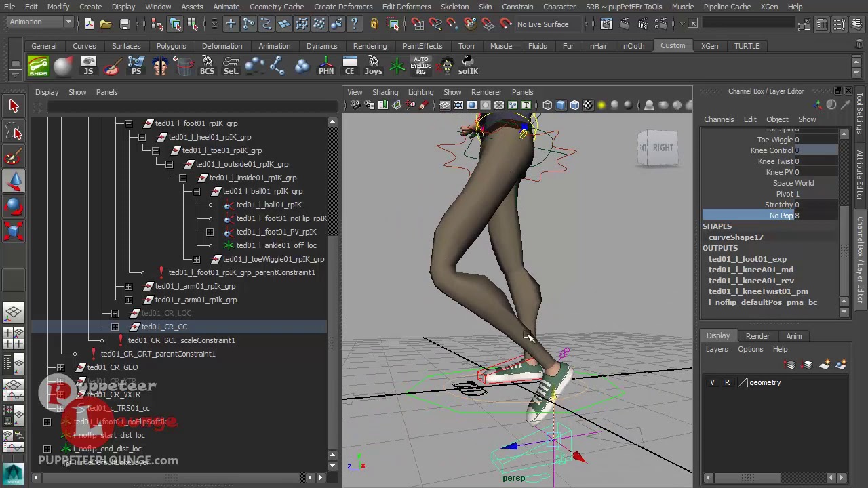
Task: Click the RIGHT face of view cube
Action: 663,148
